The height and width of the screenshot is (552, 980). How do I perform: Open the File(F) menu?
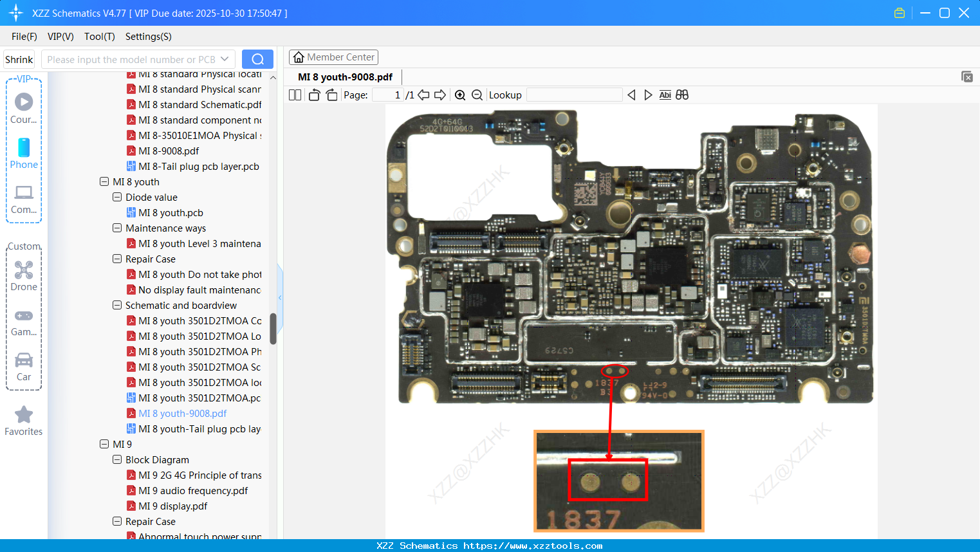pos(24,37)
